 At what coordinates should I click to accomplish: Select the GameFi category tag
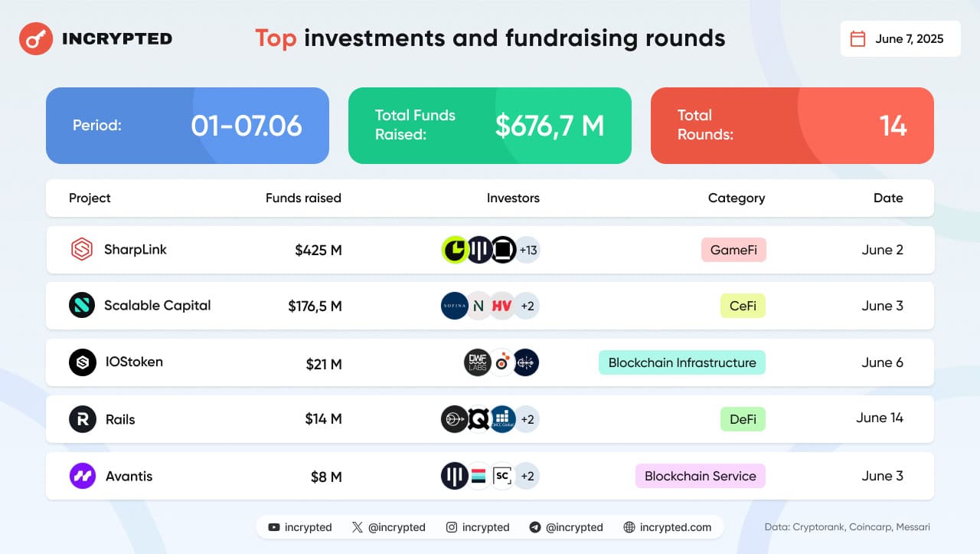[733, 250]
